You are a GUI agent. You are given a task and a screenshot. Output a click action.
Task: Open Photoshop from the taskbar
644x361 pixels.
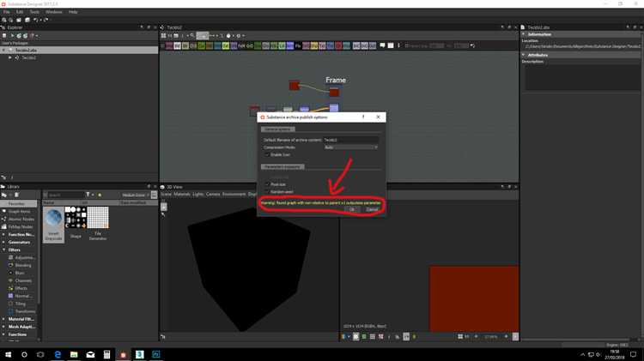pos(156,354)
